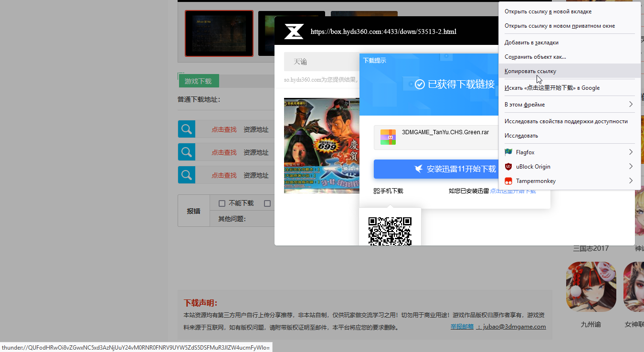The width and height of the screenshot is (644, 352).
Task: Click the 天谕 game cover image
Action: (x=322, y=146)
